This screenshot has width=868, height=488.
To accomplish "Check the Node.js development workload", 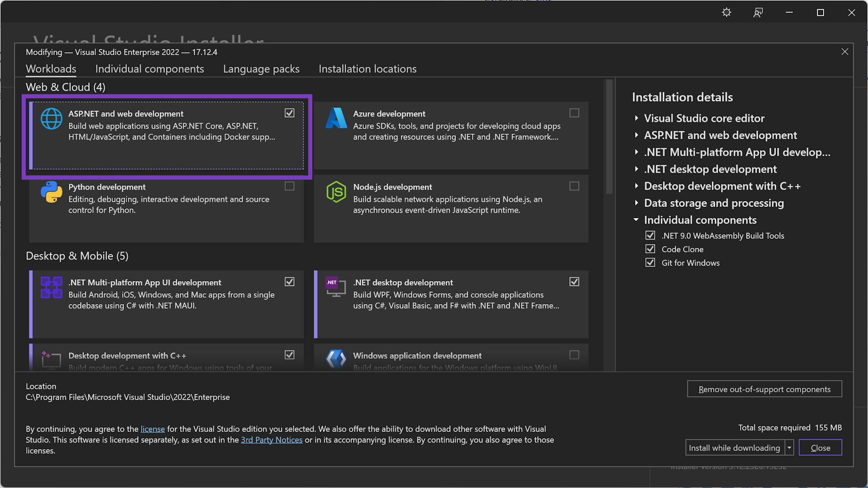I will point(574,186).
